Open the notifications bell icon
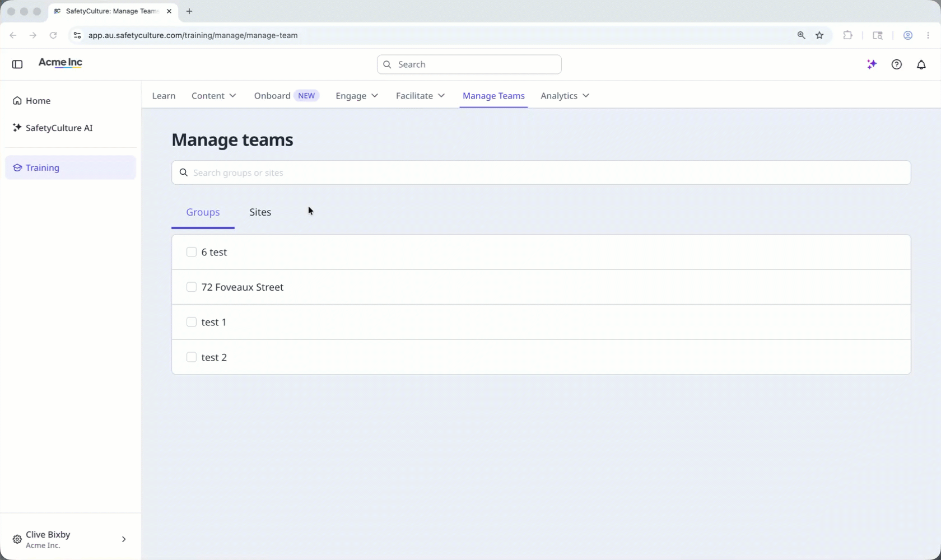The width and height of the screenshot is (941, 560). pos(921,64)
